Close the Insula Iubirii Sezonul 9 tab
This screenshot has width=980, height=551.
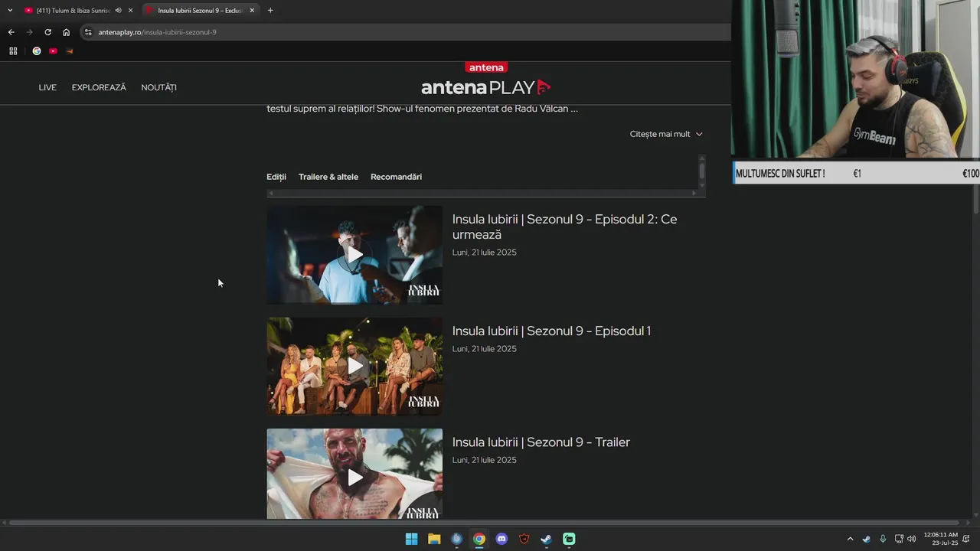pyautogui.click(x=252, y=10)
